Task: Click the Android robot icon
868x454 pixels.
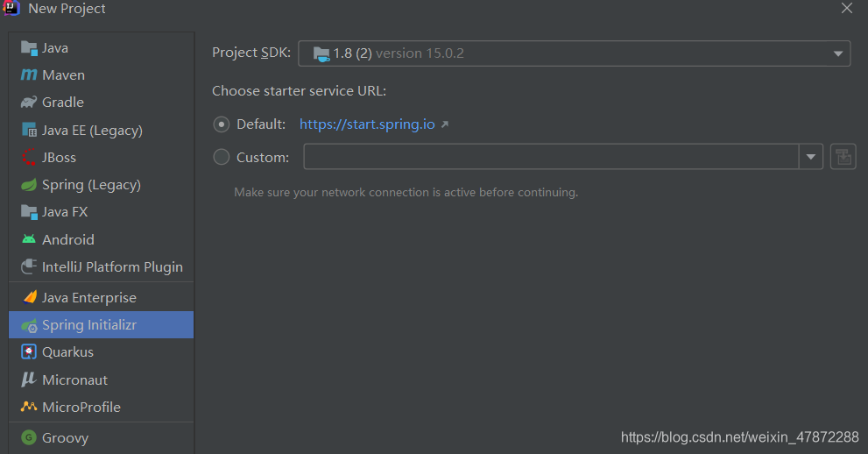Action: (x=29, y=239)
